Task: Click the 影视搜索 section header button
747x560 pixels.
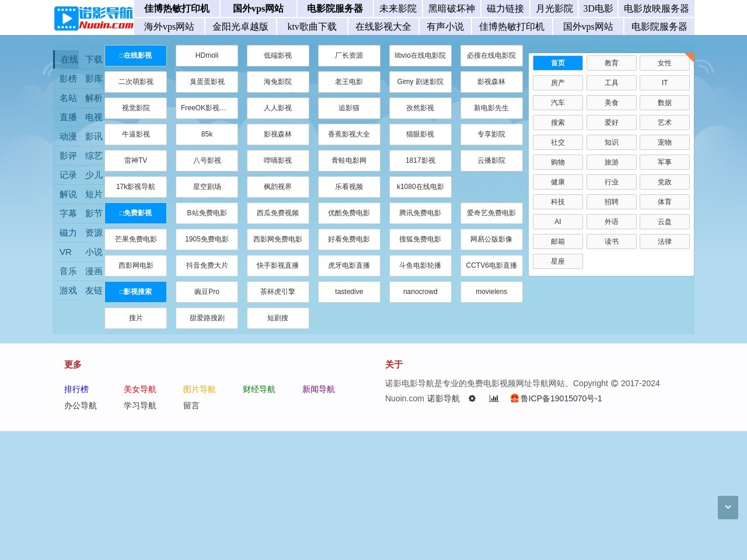Action: pos(135,292)
